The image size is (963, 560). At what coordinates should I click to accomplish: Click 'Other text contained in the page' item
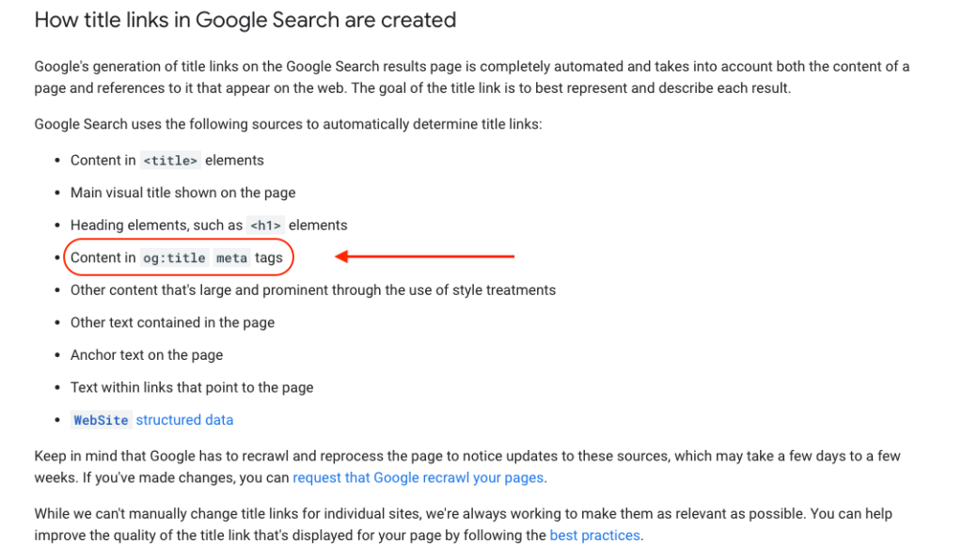(x=173, y=322)
